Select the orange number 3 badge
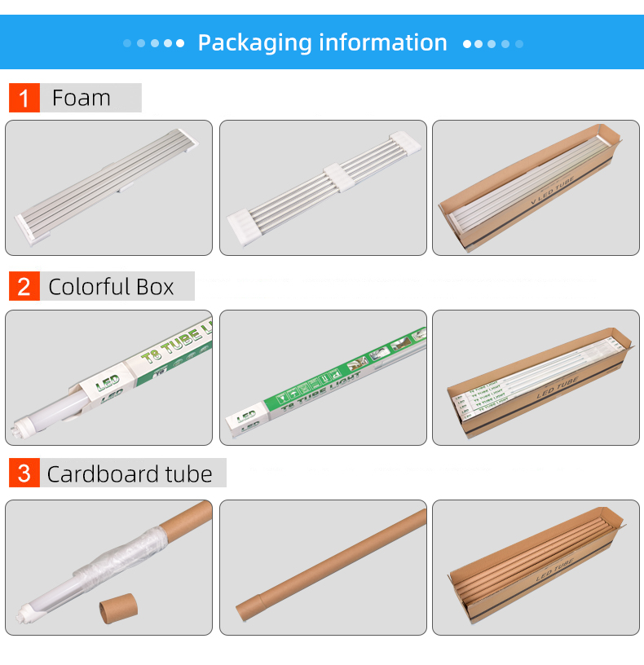The image size is (644, 665). [24, 473]
